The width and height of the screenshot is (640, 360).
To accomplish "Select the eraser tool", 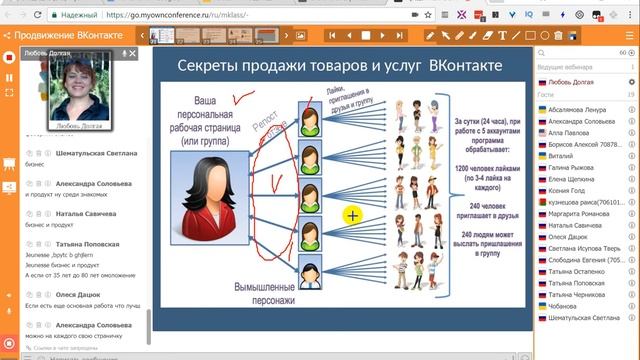I will tap(488, 36).
